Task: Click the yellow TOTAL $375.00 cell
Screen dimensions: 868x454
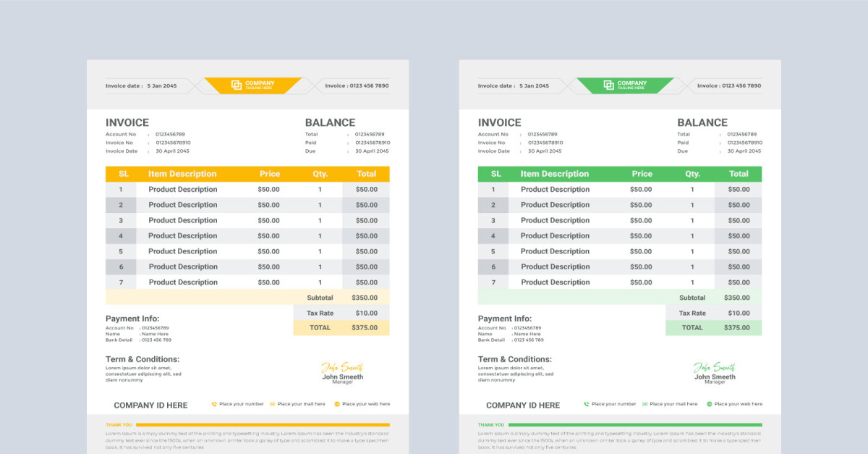Action: (x=341, y=327)
